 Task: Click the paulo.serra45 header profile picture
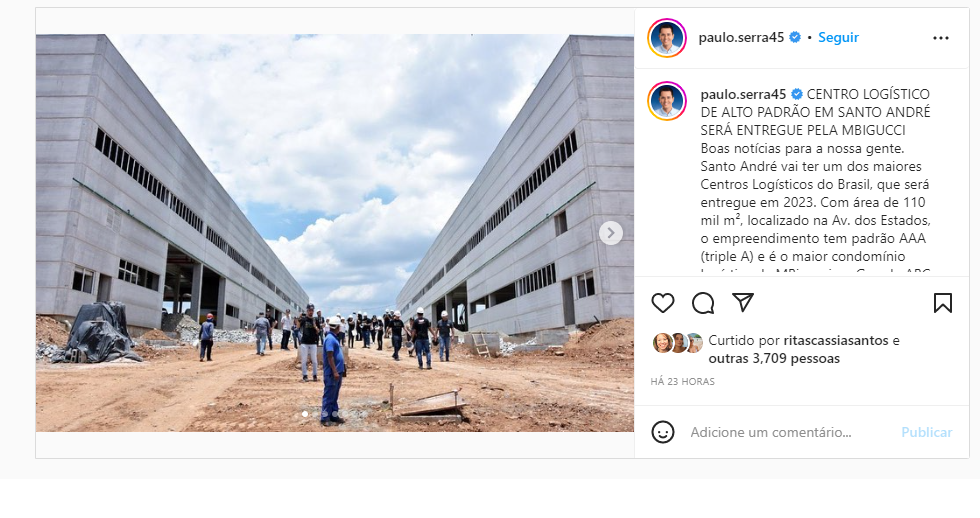(667, 38)
